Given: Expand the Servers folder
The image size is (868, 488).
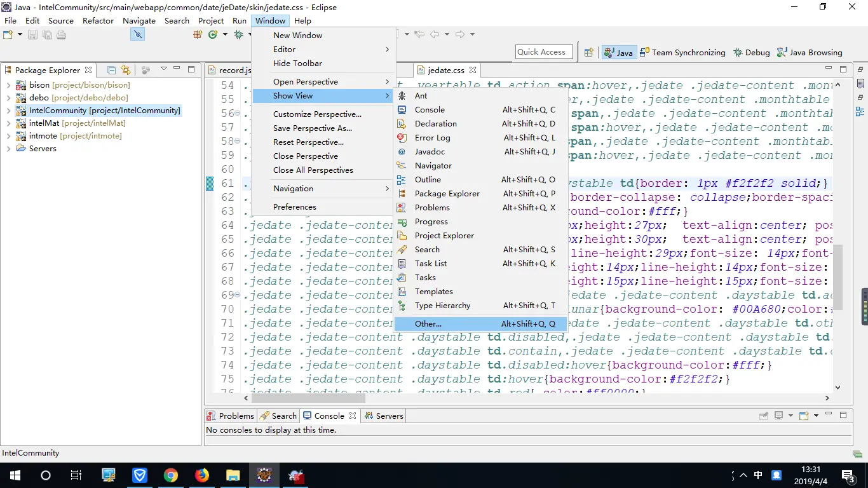Looking at the screenshot, I should click(x=8, y=148).
